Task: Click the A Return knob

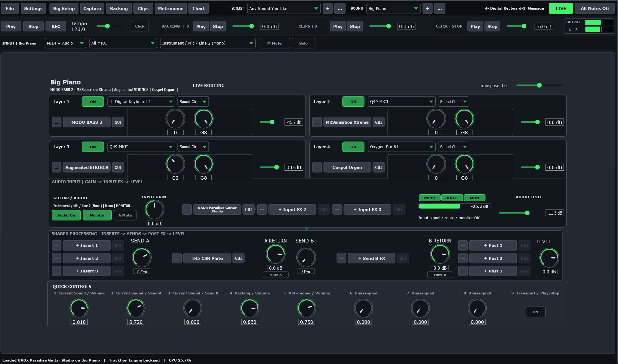Action: (x=275, y=254)
